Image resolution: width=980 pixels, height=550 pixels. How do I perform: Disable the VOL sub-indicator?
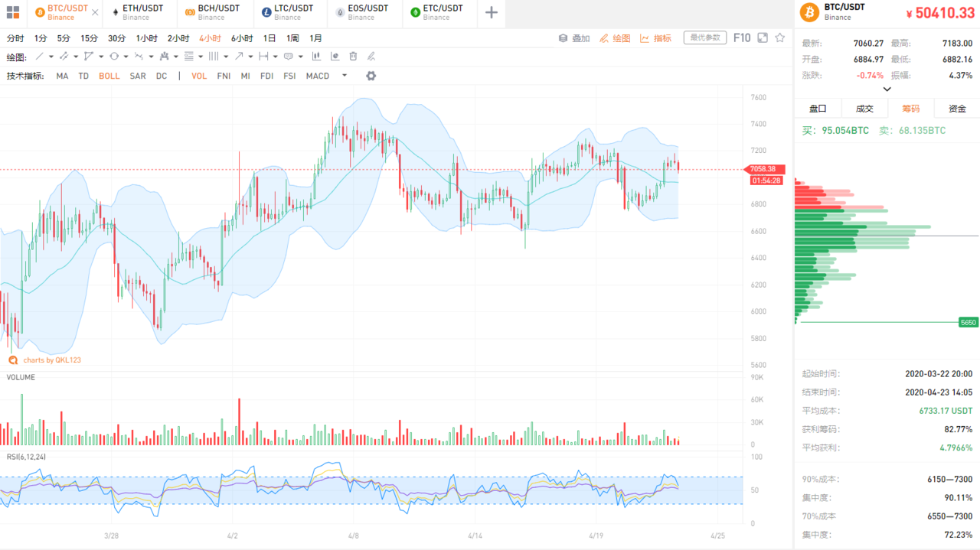pyautogui.click(x=199, y=76)
